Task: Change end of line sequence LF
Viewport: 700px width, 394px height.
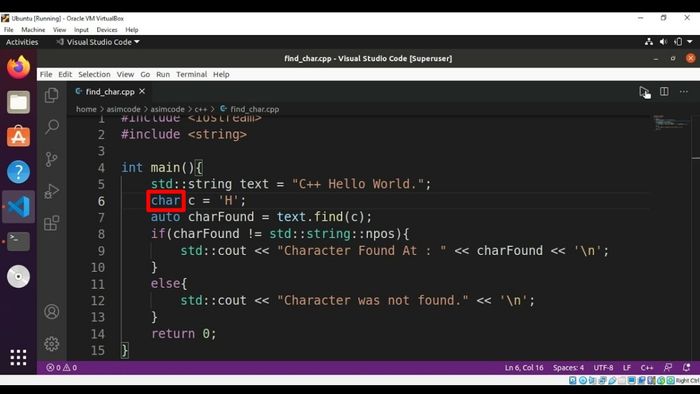Action: [x=627, y=368]
